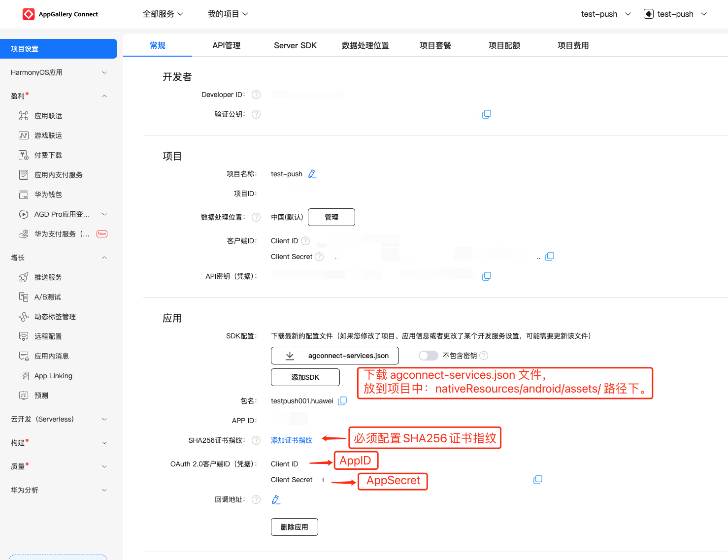728x560 pixels.
Task: Show help for 验证公钥
Action: tap(256, 114)
